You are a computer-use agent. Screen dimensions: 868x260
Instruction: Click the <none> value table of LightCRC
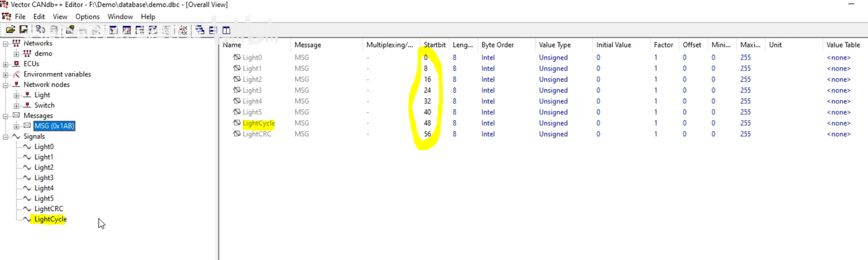click(838, 134)
